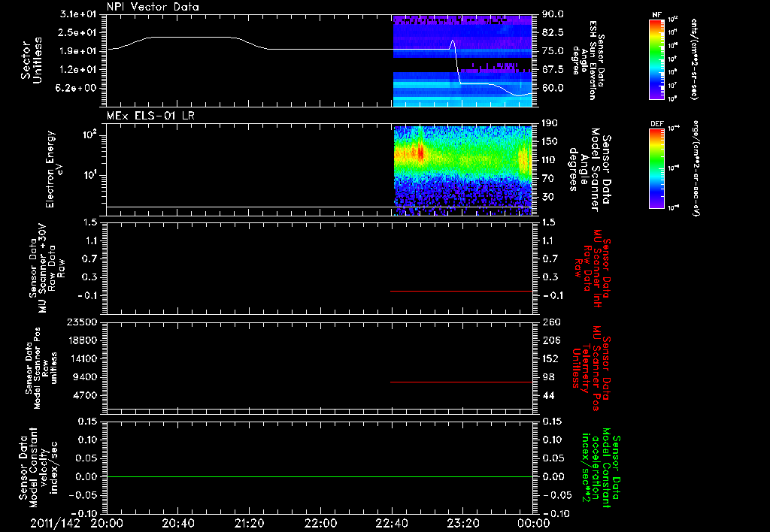Screen dimensions: 770x532
Task: Click the "190" scanner angle tick label
Action: 550,123
